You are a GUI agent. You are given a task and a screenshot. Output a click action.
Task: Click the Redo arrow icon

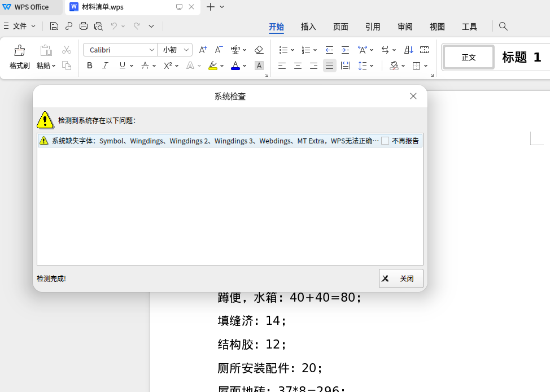(x=137, y=26)
